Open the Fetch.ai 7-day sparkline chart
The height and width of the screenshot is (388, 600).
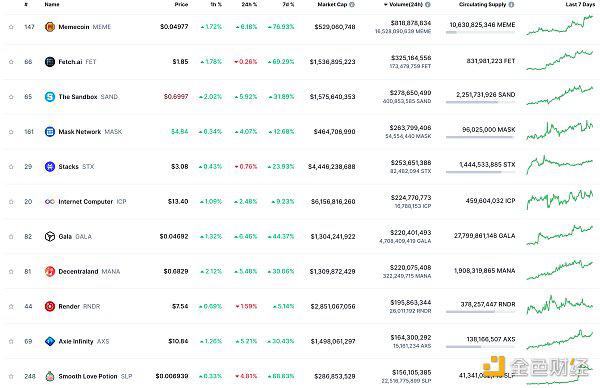coord(559,60)
